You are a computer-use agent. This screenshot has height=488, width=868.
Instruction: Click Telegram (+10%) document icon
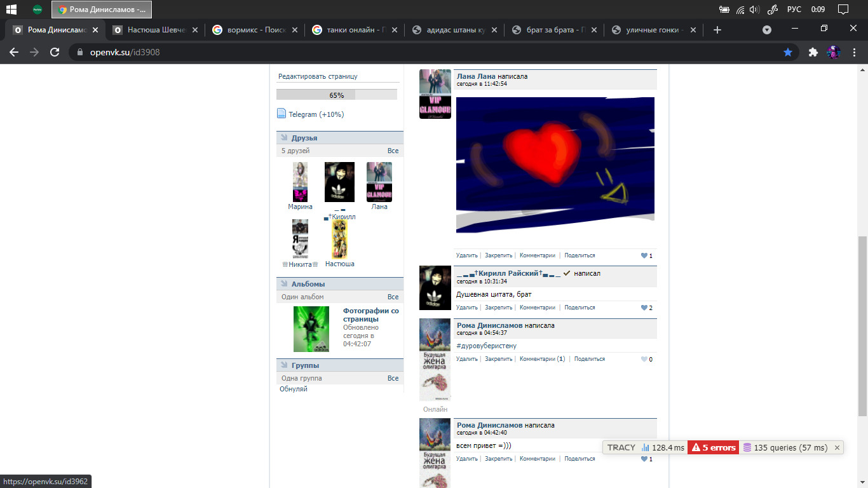[x=281, y=114]
